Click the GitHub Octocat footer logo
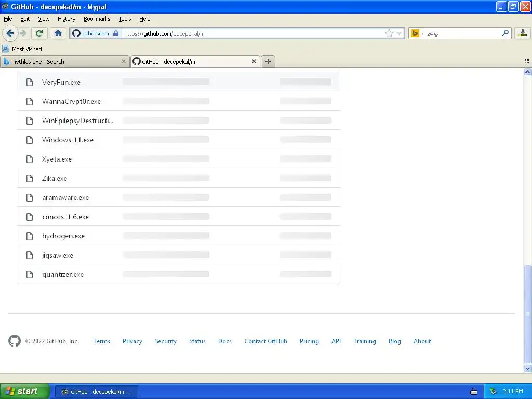Viewport: 532px width, 399px height. pyautogui.click(x=14, y=341)
